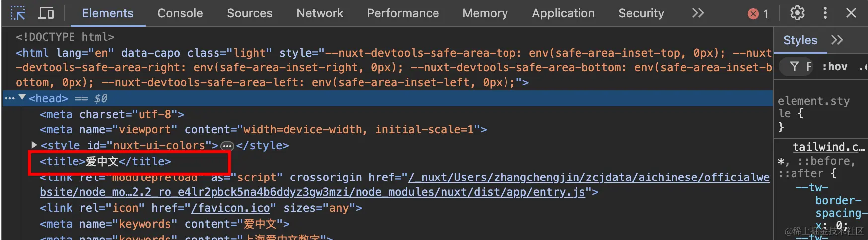Click the red error count badge
Image resolution: width=868 pixels, height=240 pixels.
point(758,14)
